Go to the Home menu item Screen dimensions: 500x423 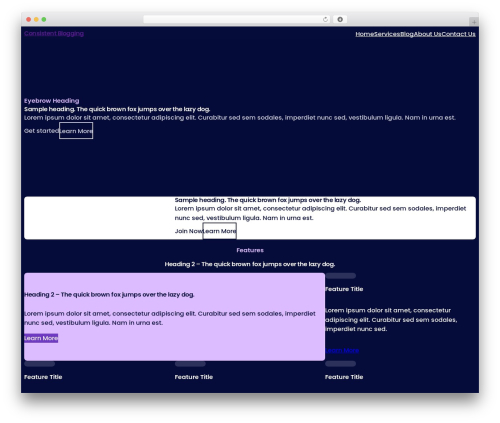(364, 34)
